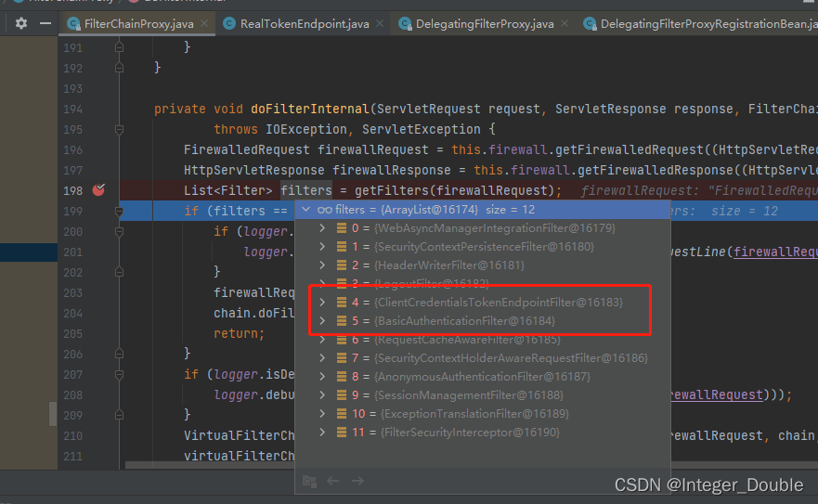
Task: Toggle code fold at line 206
Action: pyautogui.click(x=119, y=355)
